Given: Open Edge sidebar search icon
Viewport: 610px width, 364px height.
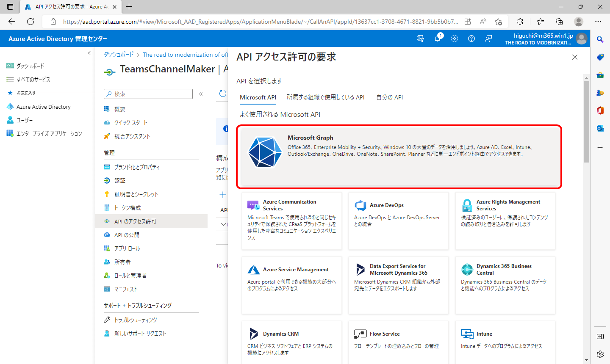Looking at the screenshot, I should coord(600,39).
